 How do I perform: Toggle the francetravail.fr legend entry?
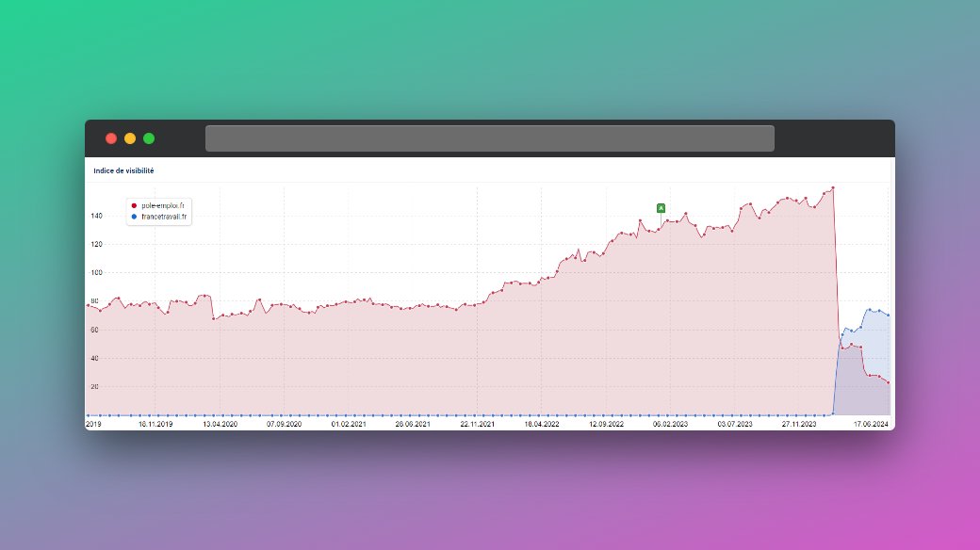click(x=159, y=217)
